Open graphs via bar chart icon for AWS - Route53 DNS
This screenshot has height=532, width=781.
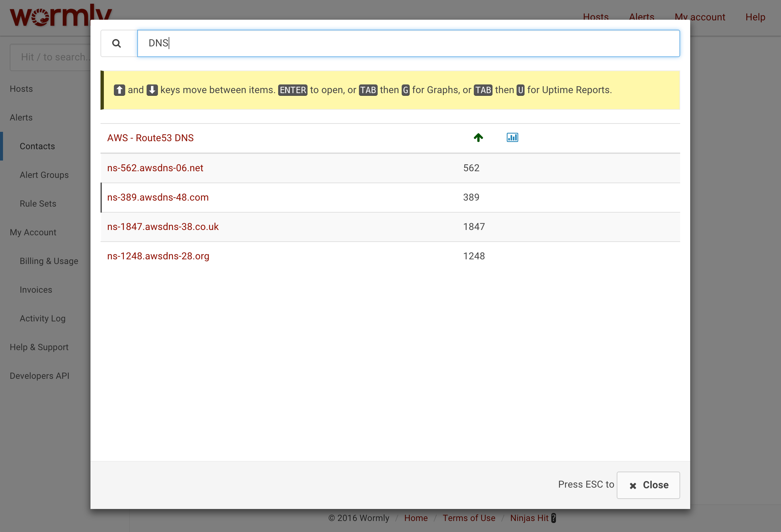tap(512, 137)
